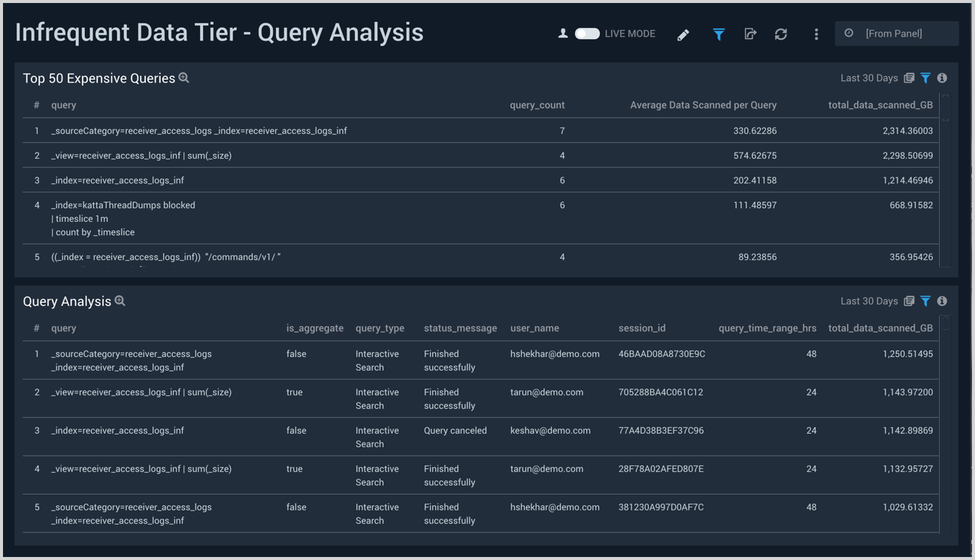975x560 pixels.
Task: Click the user profile icon near LIVE MODE
Action: tap(562, 33)
